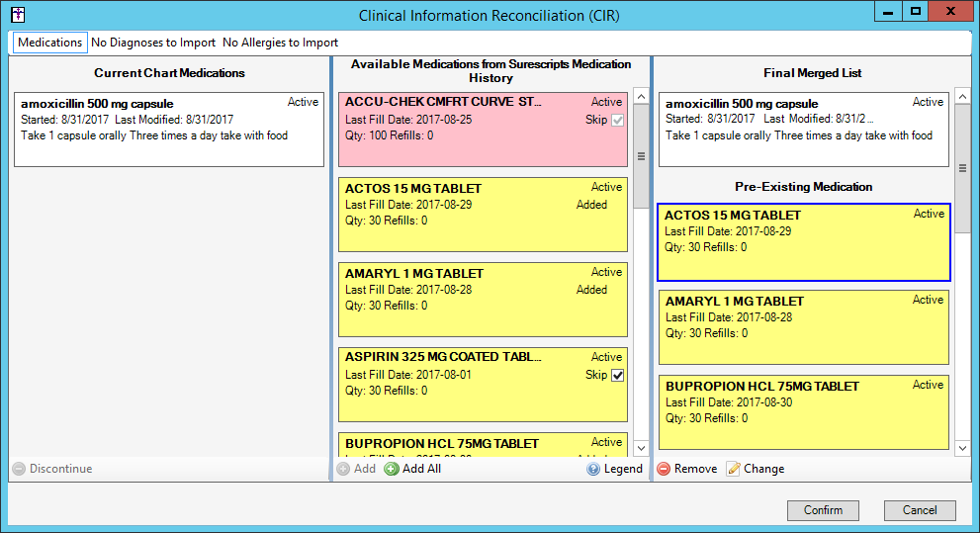Maximize the CIR window
Image resolution: width=980 pixels, height=533 pixels.
(x=915, y=11)
